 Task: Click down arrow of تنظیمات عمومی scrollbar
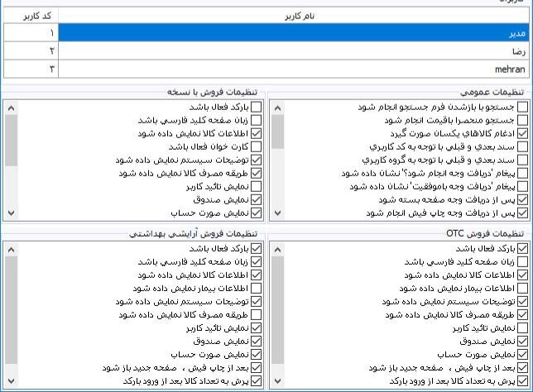pyautogui.click(x=278, y=213)
